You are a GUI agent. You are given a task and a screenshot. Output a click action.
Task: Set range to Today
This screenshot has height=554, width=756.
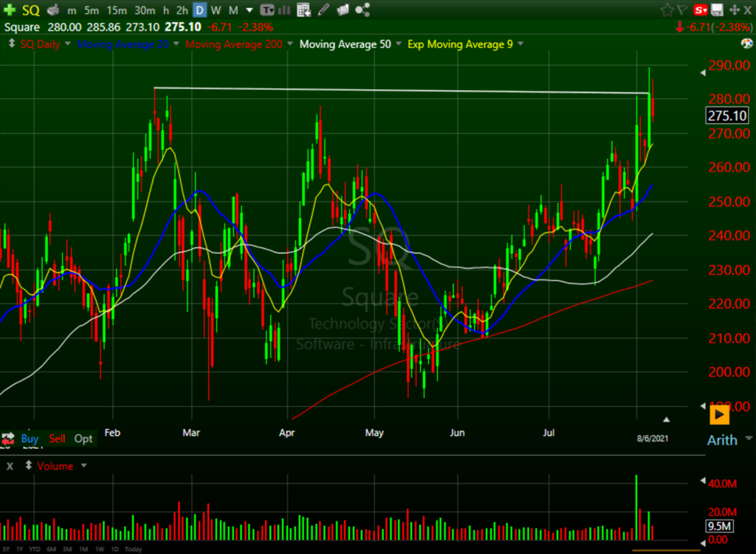click(x=133, y=549)
